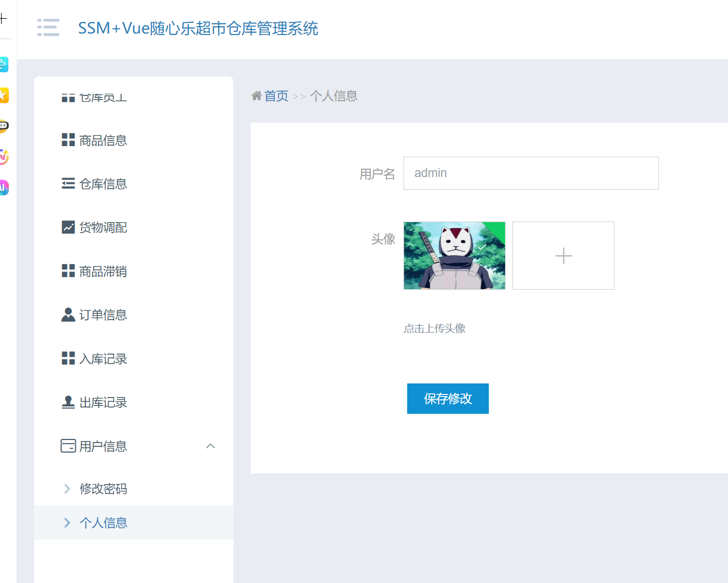Image resolution: width=728 pixels, height=583 pixels.
Task: Click the yellow star icon in left strip
Action: [4, 95]
